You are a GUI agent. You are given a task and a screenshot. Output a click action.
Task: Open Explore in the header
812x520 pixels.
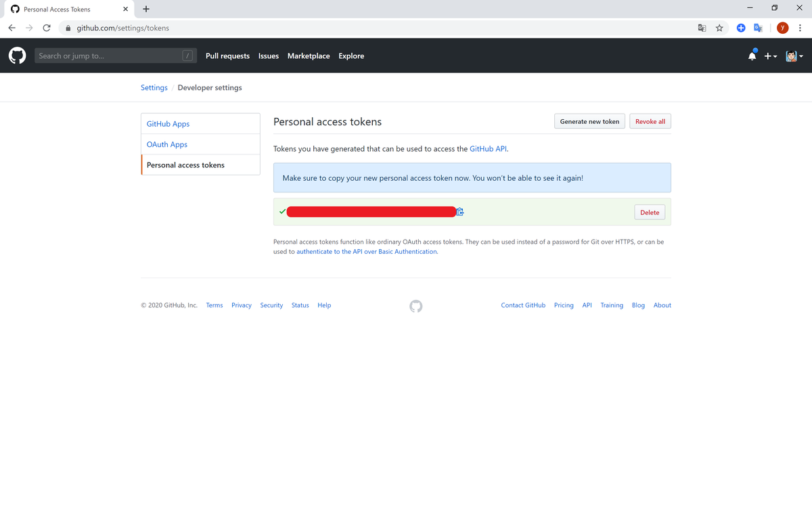pos(351,56)
